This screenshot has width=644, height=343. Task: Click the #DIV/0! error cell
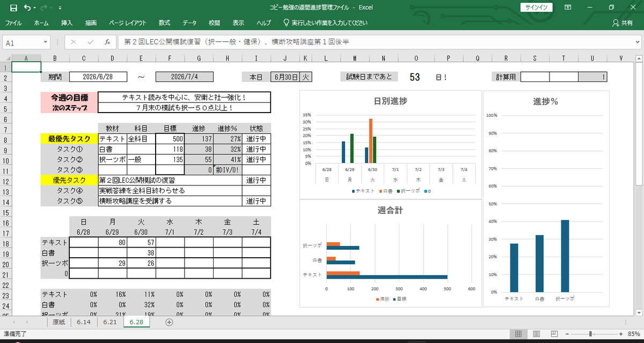[x=228, y=169]
